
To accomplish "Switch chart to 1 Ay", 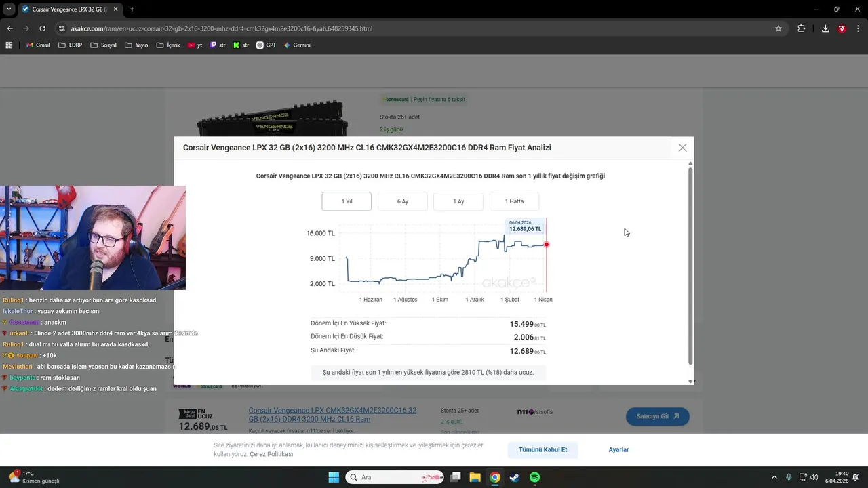I will click(458, 201).
